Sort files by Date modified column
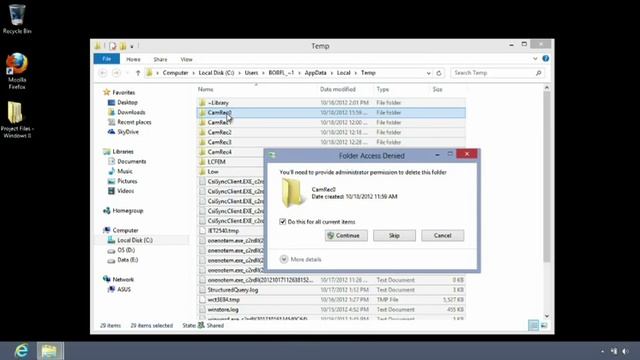Screen dimensions: 640x360 tap(338, 89)
